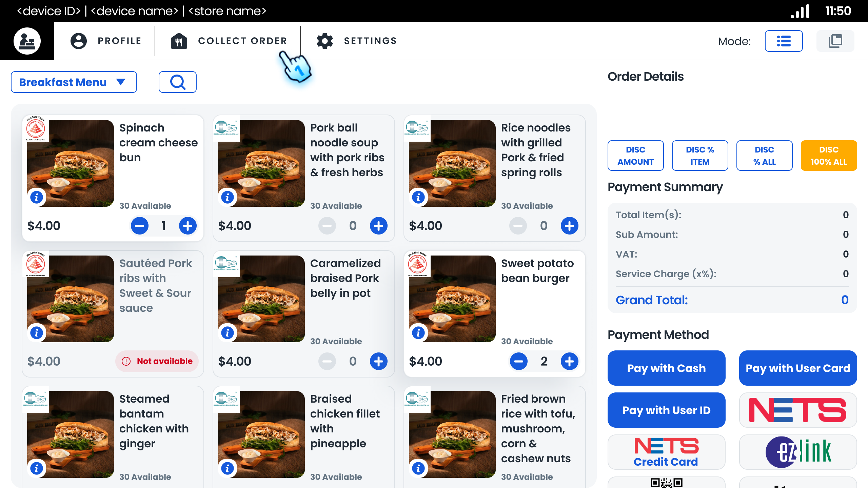
Task: Increase Rice noodles with grilled Pork quantity
Action: 570,226
